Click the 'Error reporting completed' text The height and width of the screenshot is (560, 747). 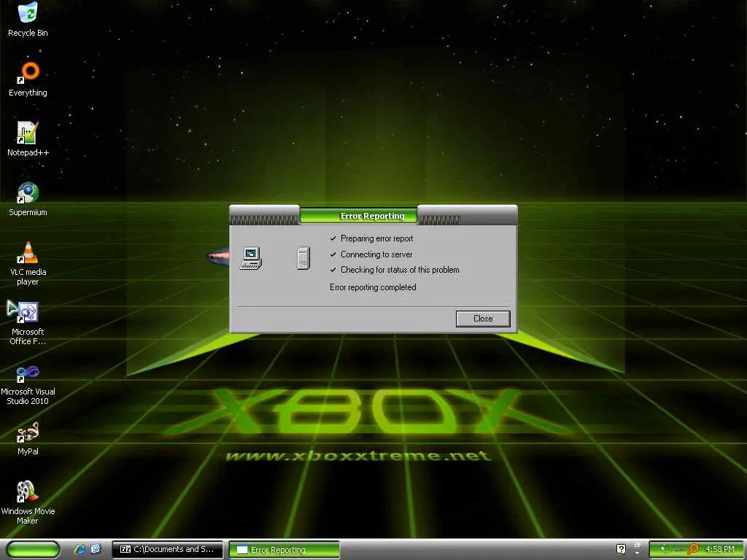click(373, 287)
